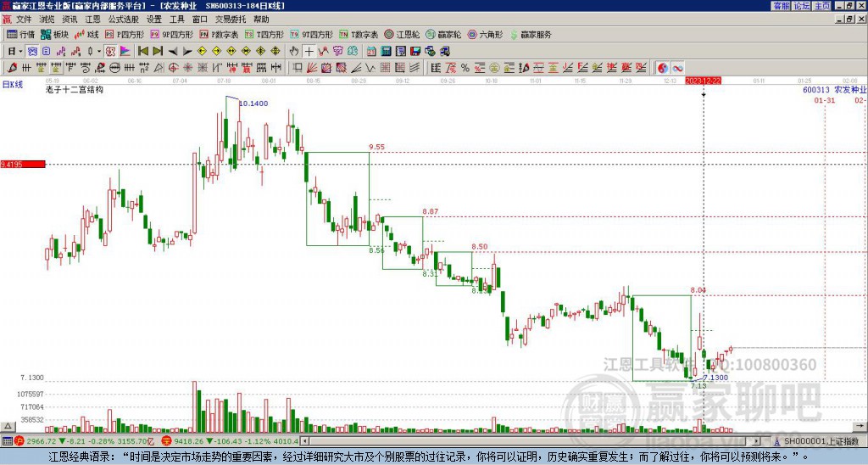Move chart left with black left arrow
868x465 pixels.
click(x=173, y=52)
